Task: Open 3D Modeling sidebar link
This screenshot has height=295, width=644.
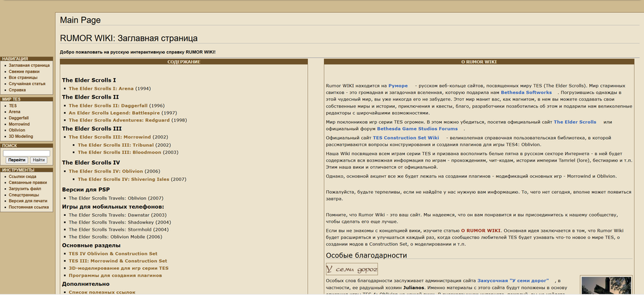Action: [x=21, y=137]
